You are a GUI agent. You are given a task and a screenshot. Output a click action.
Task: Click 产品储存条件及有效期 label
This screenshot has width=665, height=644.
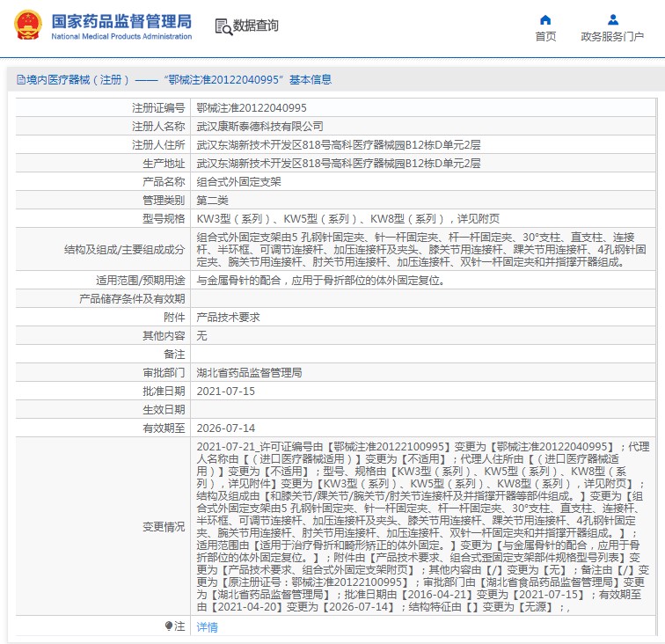click(132, 299)
